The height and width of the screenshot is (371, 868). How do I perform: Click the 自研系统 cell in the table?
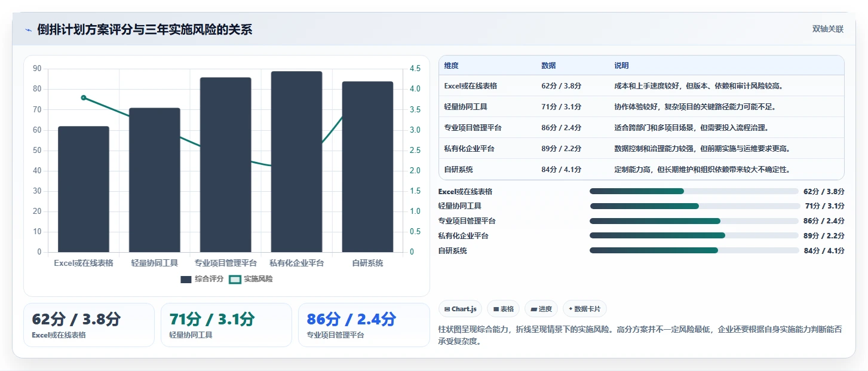coord(459,170)
